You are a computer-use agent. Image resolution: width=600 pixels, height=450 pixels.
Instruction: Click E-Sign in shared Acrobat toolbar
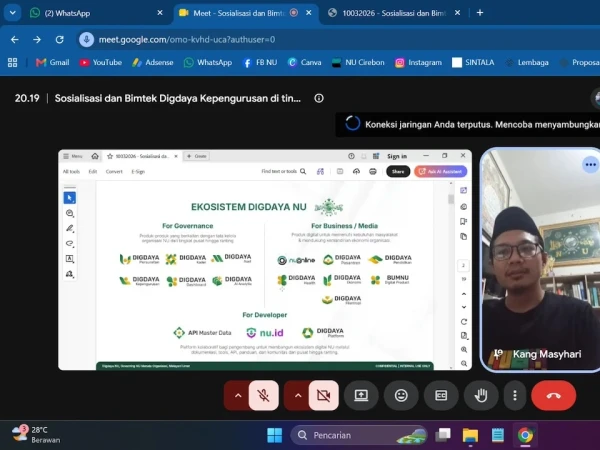point(138,171)
